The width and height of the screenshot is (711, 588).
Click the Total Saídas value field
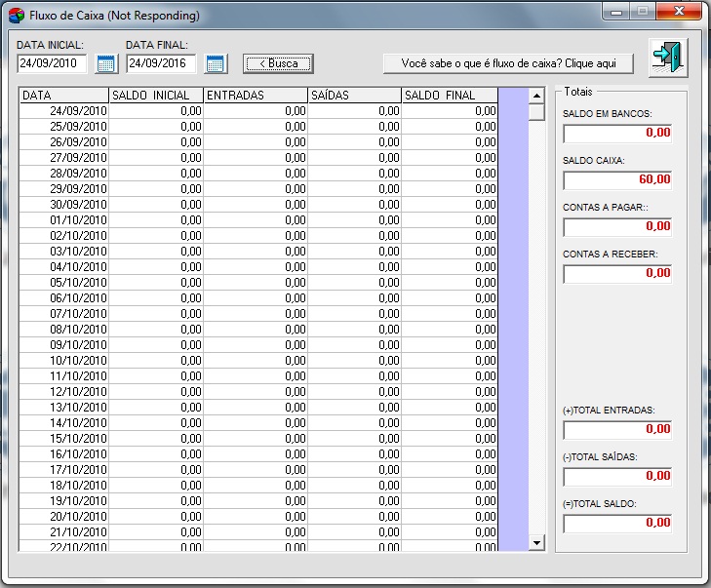tap(617, 476)
